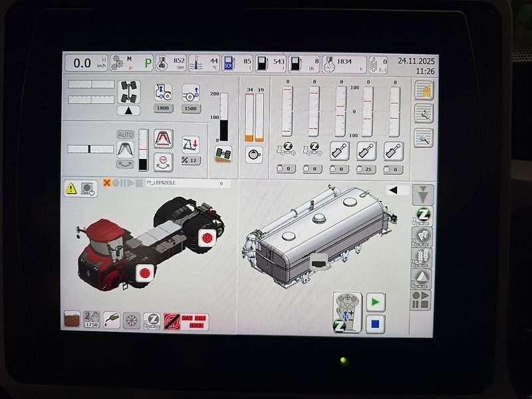Switch to the Zunhammer Z implement tab
The width and height of the screenshot is (532, 399).
tap(422, 217)
